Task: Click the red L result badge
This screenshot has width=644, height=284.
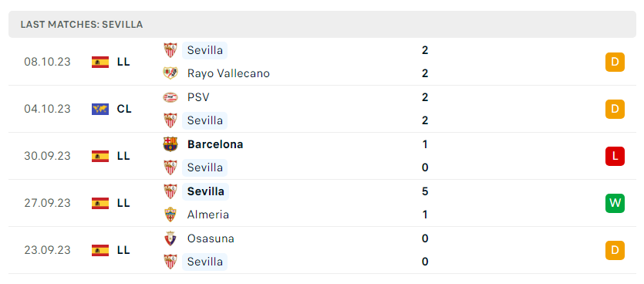Action: click(615, 156)
